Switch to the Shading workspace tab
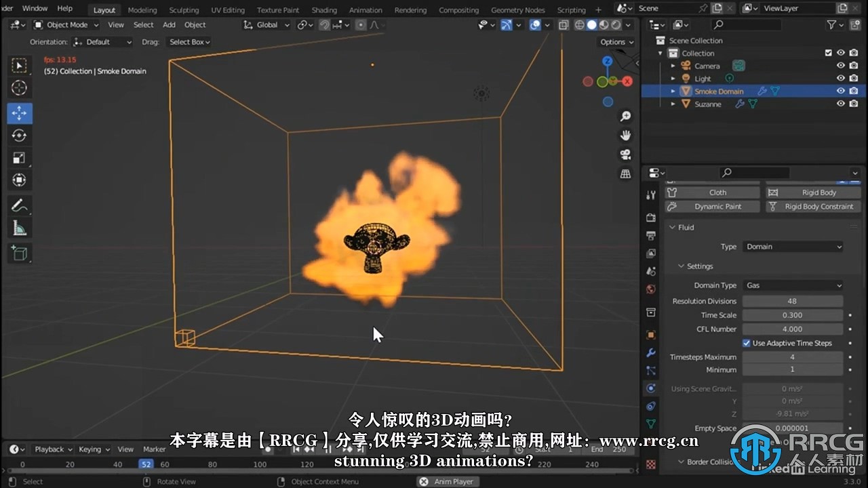868x488 pixels. click(x=324, y=10)
